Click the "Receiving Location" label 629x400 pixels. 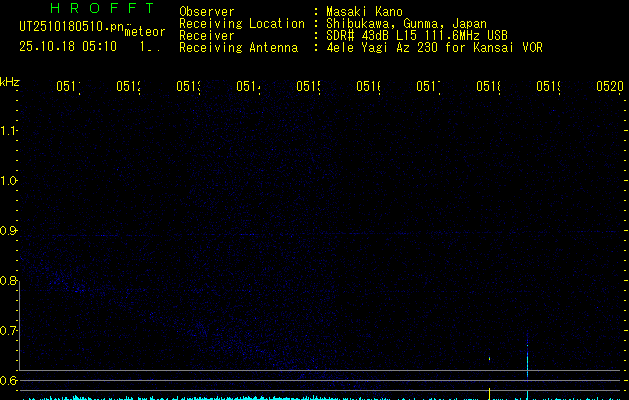pos(242,24)
